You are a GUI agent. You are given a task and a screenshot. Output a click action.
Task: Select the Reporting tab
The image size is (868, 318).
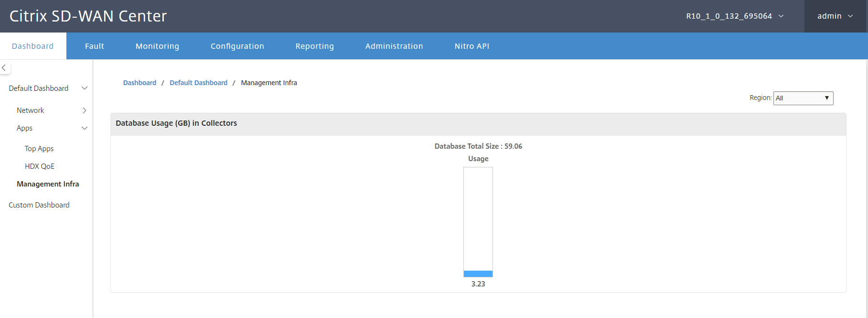[315, 46]
